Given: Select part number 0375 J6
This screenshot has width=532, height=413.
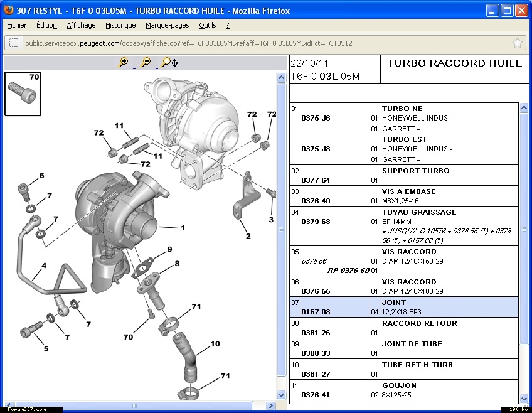Looking at the screenshot, I should (316, 118).
